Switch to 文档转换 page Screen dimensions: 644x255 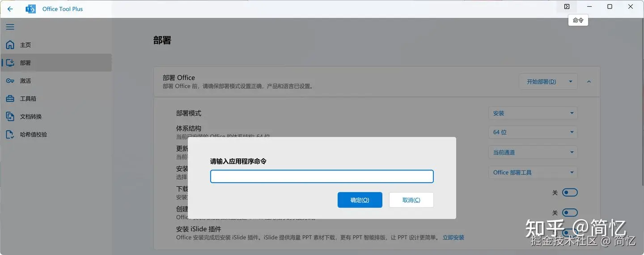tap(56, 116)
